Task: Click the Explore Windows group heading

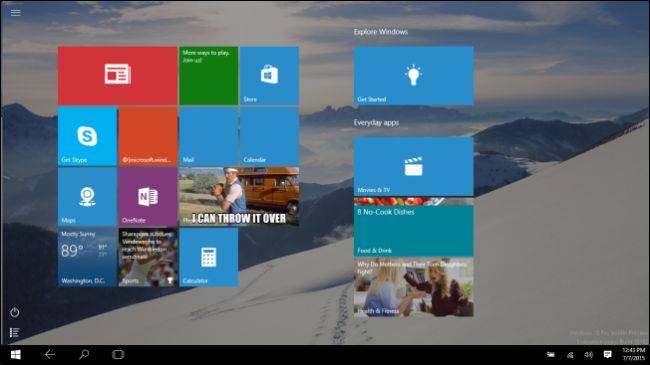Action: coord(381,32)
